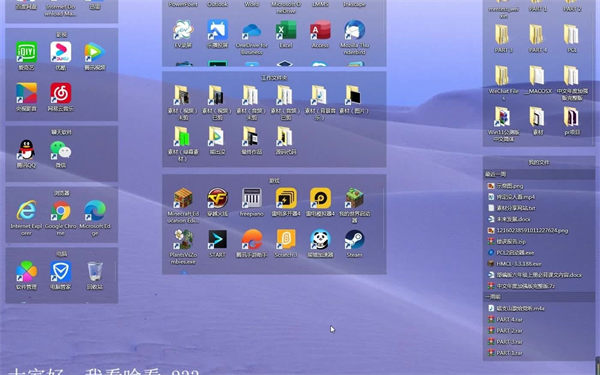Image resolution: width=600 pixels, height=375 pixels.
Task: Collapse the 最近一周 group header
Action: pos(539,174)
